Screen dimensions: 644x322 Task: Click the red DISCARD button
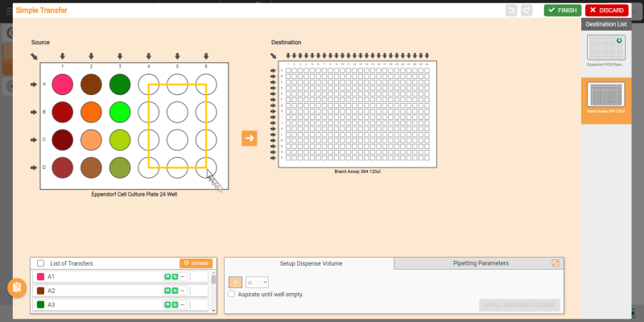(605, 10)
